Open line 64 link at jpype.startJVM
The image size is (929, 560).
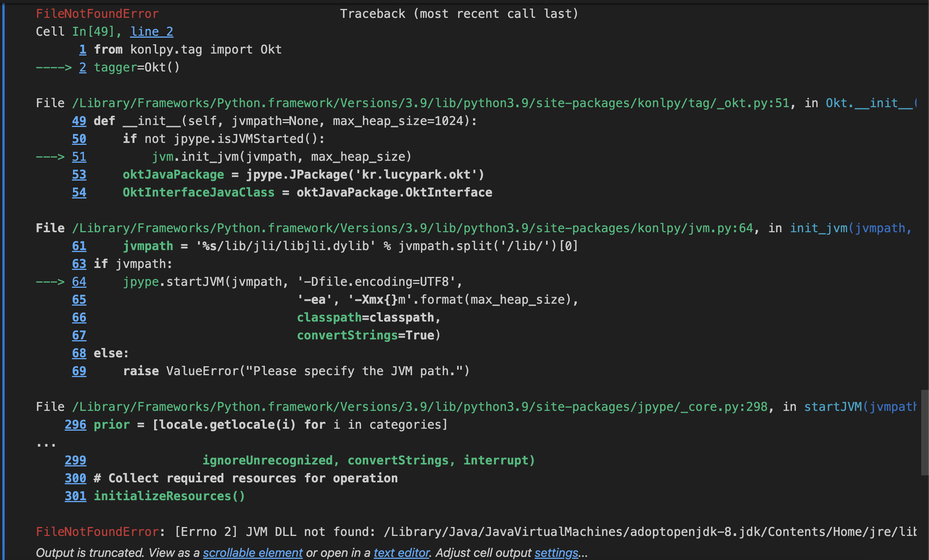click(79, 282)
